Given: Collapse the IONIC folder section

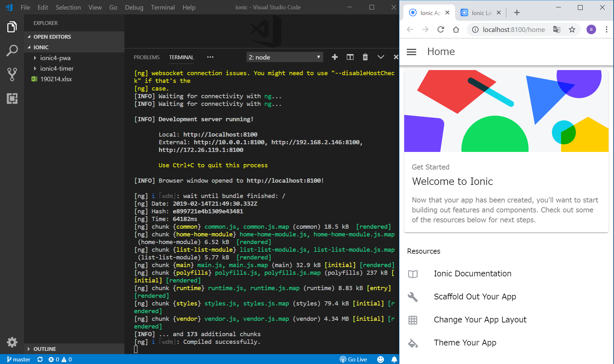Looking at the screenshot, I should [x=74, y=47].
